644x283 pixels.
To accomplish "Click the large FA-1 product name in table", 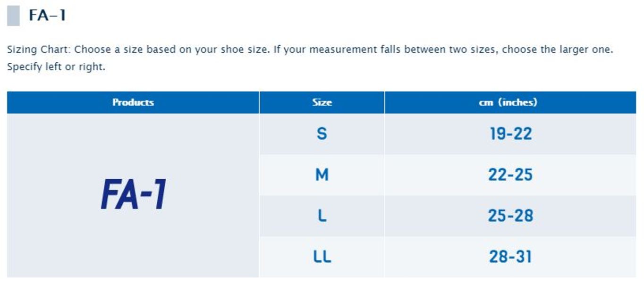I will [133, 195].
